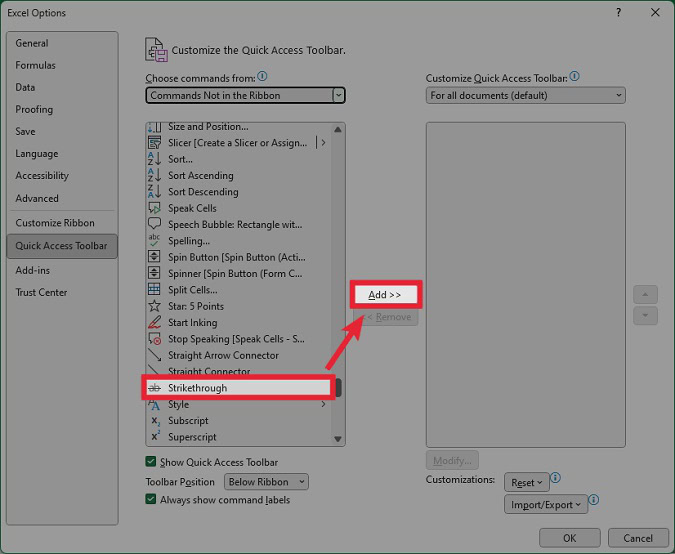Click the Modify... button
This screenshot has height=554, width=675.
click(452, 461)
